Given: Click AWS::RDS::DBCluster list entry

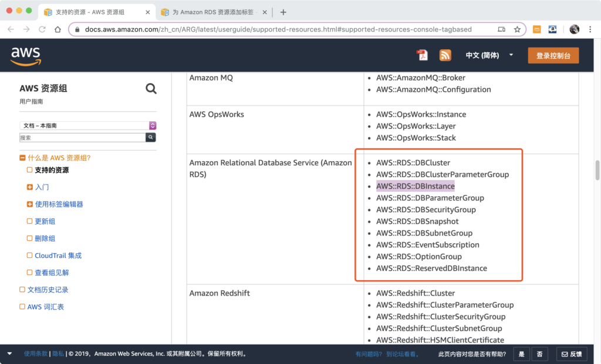Looking at the screenshot, I should [x=413, y=163].
